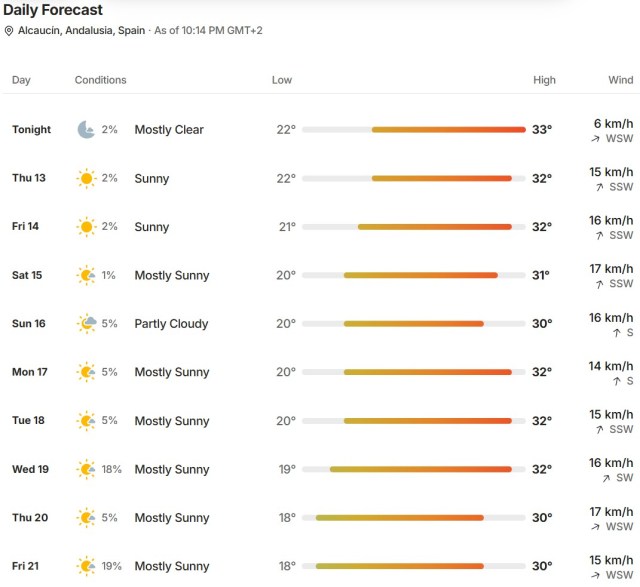
Task: Click the weather icon for Wed 19
Action: [86, 469]
